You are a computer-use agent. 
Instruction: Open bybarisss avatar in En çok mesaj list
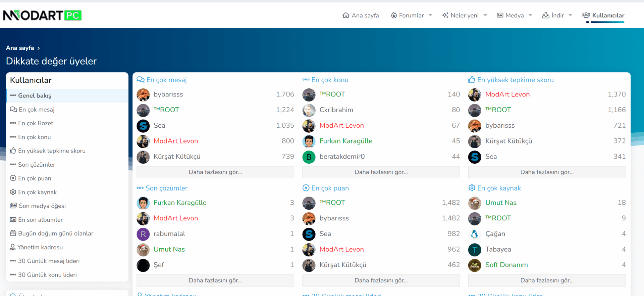[x=143, y=95]
